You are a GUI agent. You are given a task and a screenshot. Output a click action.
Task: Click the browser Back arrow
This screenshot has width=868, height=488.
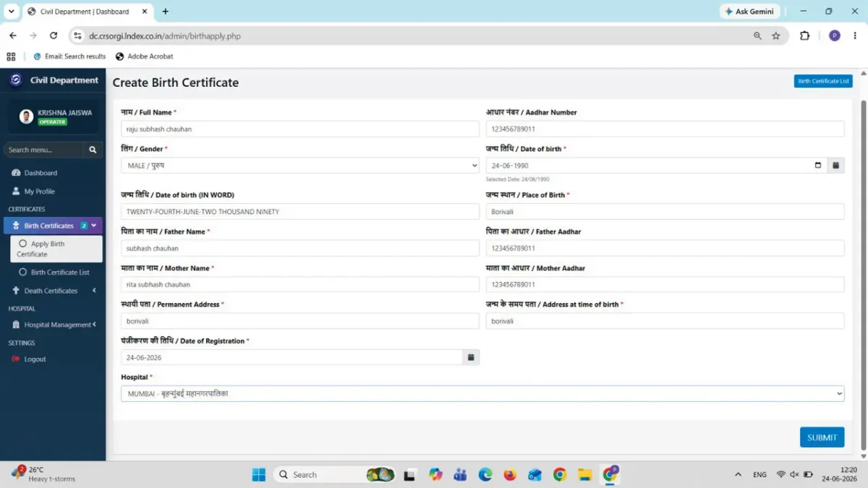tap(13, 35)
